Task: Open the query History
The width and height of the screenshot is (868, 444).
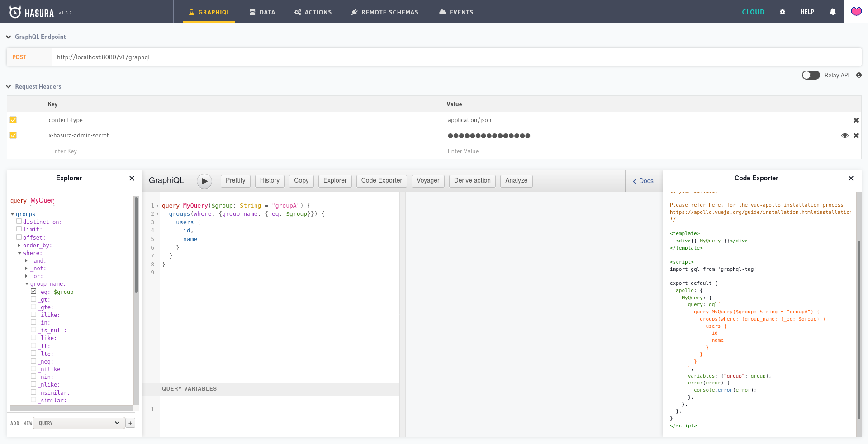Action: click(270, 181)
